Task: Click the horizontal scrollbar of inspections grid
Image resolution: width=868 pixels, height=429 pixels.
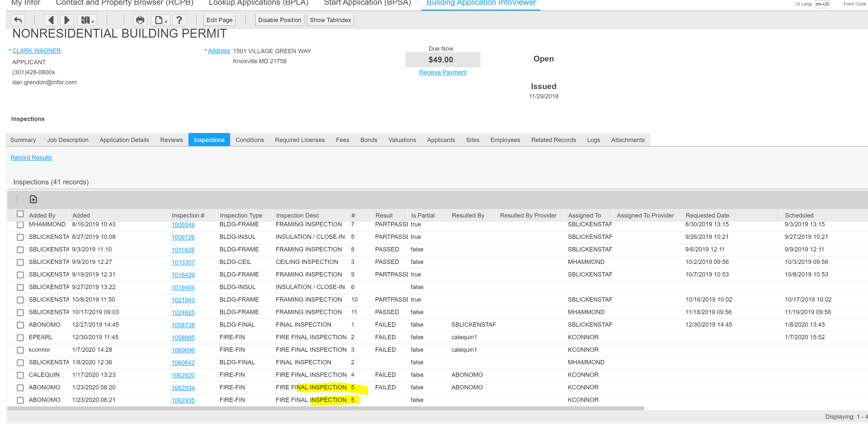Action: click(x=325, y=408)
